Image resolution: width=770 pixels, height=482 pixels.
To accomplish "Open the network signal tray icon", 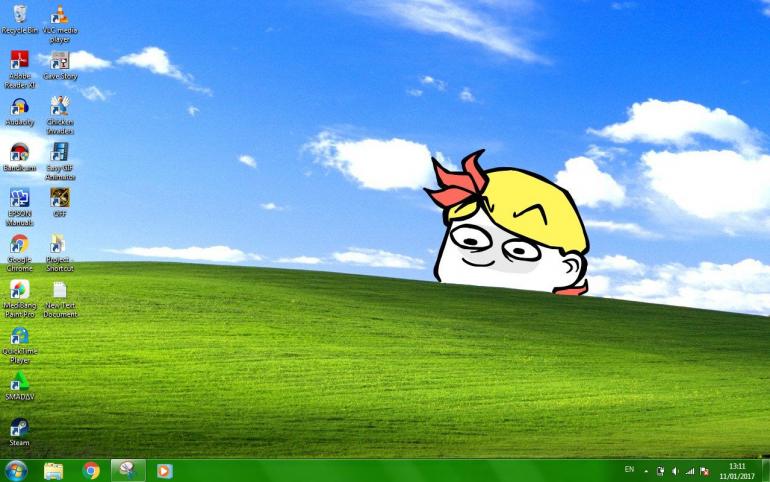I will pos(690,471).
